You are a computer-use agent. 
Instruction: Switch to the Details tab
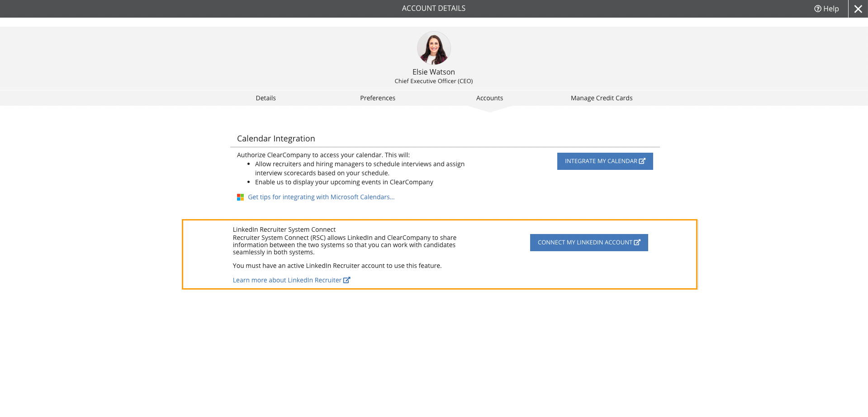(x=266, y=98)
